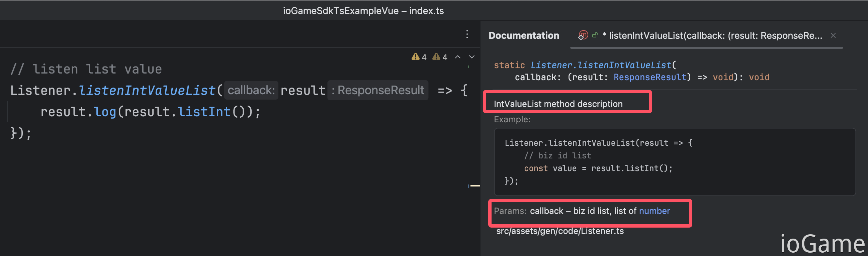Select the Documentation panel title
This screenshot has width=868, height=256.
point(524,35)
